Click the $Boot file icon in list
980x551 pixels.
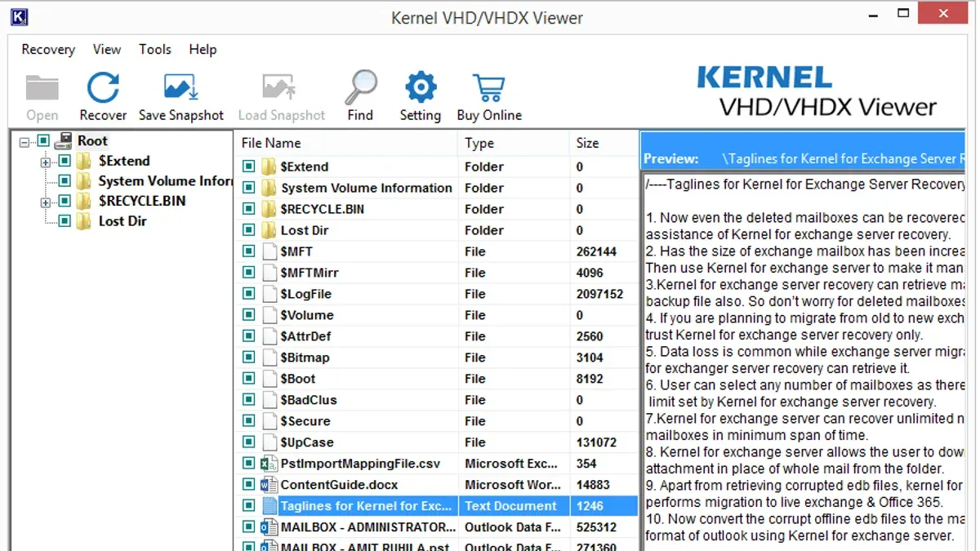pos(269,379)
